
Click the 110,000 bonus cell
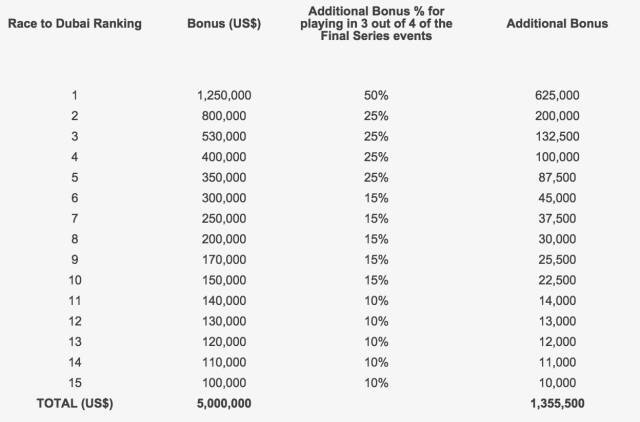[x=224, y=362]
